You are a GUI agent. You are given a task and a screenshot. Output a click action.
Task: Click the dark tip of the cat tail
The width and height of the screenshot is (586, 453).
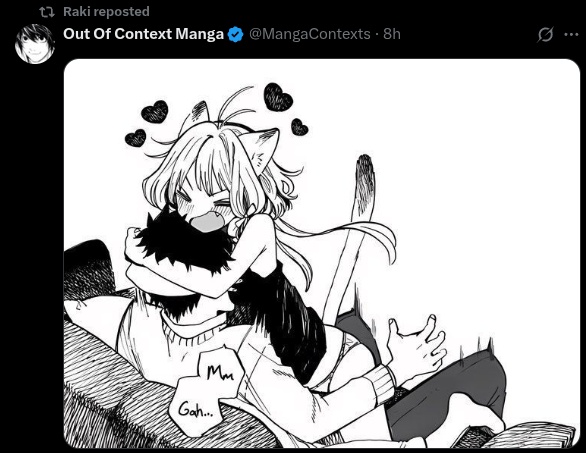click(365, 176)
